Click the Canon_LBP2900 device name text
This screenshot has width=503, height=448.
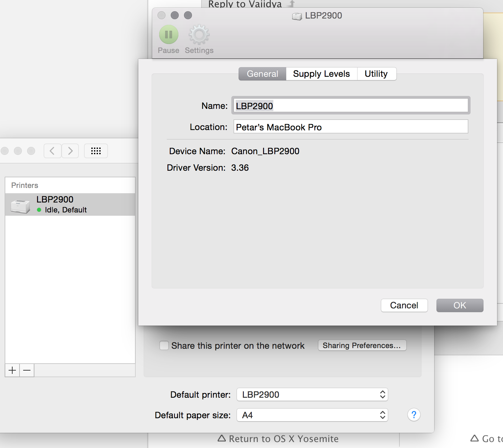(x=265, y=151)
